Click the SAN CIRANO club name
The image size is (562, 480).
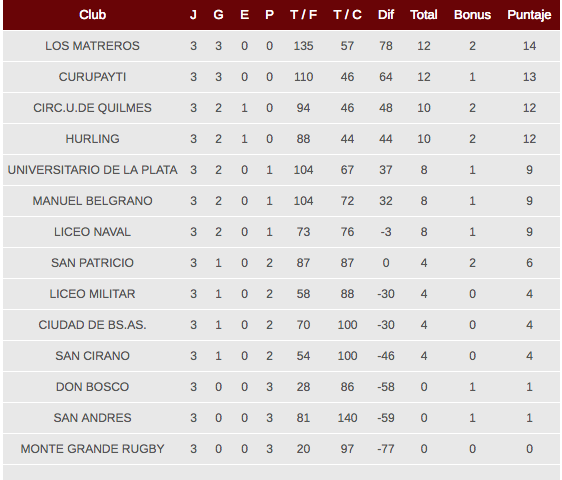point(92,356)
